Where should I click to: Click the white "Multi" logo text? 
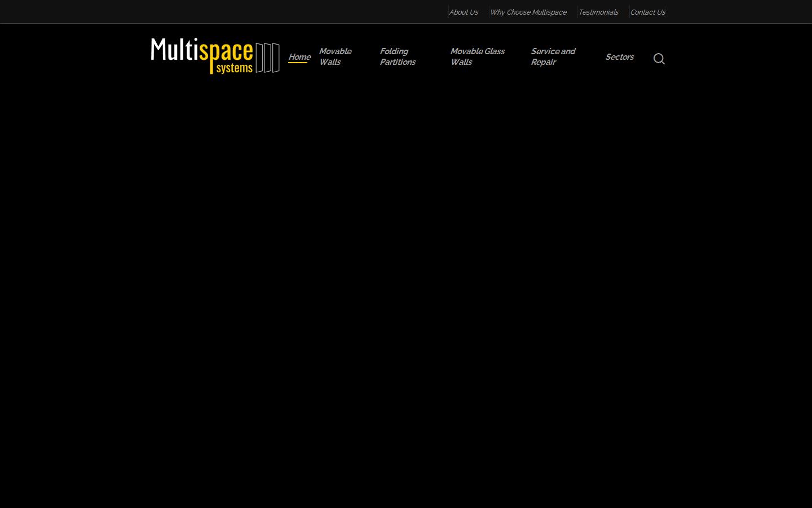(x=175, y=50)
